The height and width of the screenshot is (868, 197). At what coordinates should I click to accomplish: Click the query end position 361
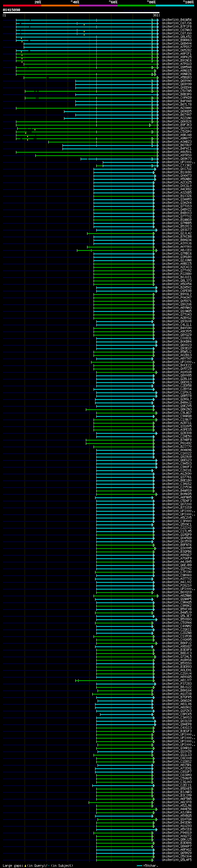(155, 15)
